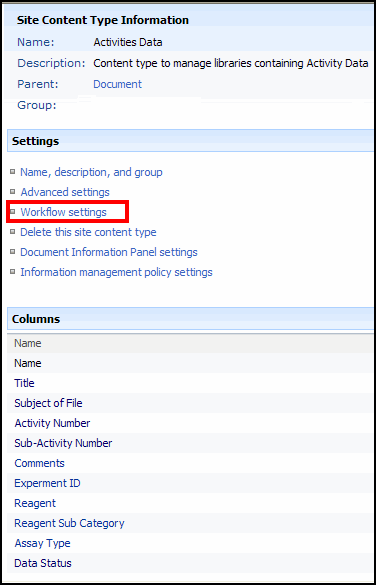Open the Document parent content type link

point(118,84)
